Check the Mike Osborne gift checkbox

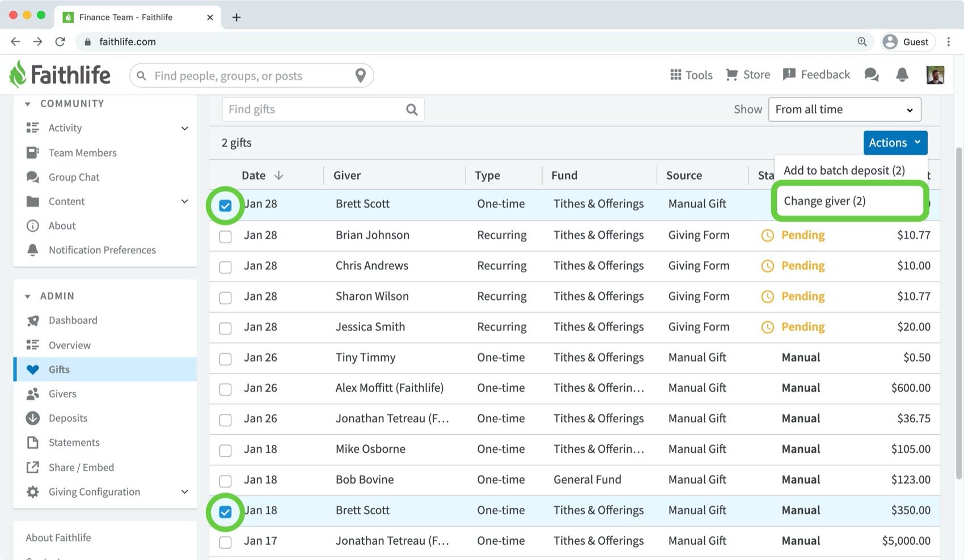[x=225, y=450]
